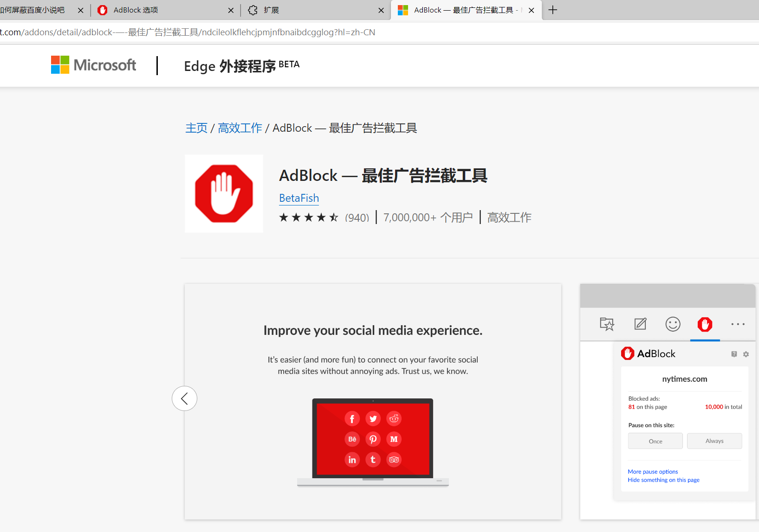Click the address bar URL
The height and width of the screenshot is (532, 759).
tap(188, 32)
